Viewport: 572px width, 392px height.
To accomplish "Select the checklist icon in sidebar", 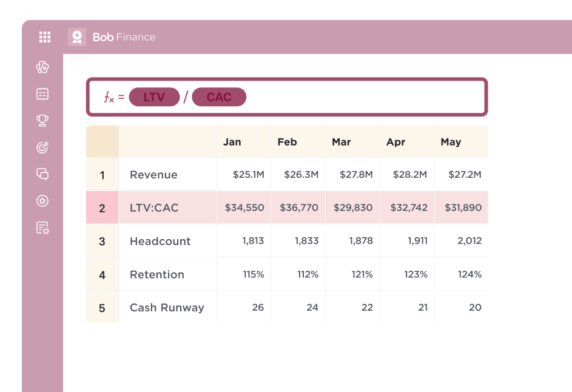I will [x=41, y=93].
